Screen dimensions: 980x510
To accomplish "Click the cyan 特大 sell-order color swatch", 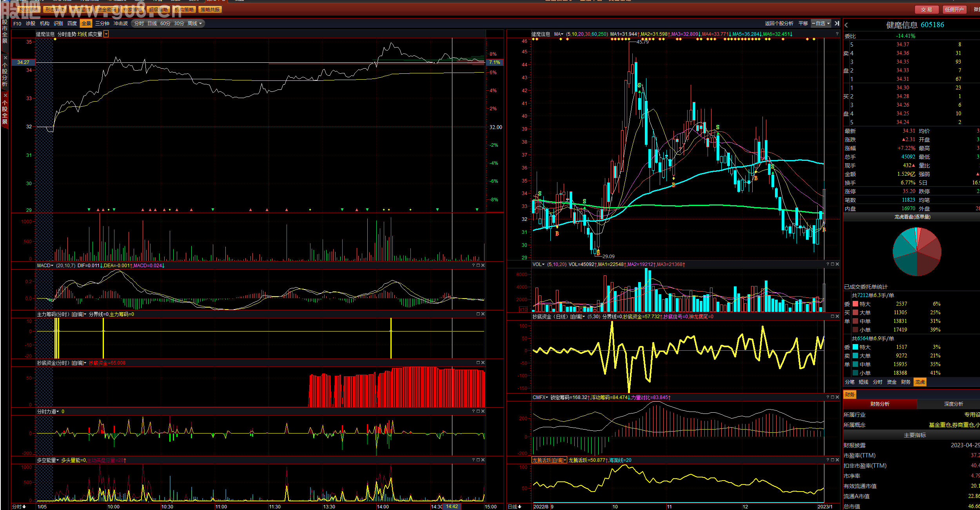I will pos(855,347).
